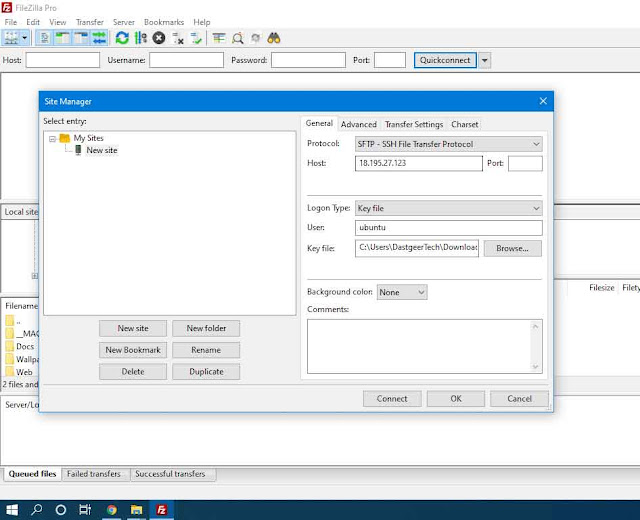This screenshot has width=640, height=520.
Task: Open the Background color dropdown
Action: point(402,292)
